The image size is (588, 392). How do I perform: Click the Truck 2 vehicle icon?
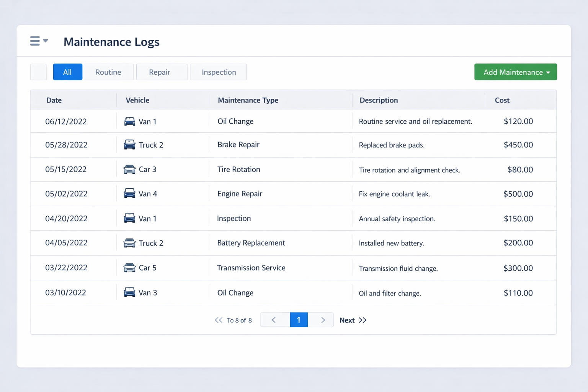(130, 145)
